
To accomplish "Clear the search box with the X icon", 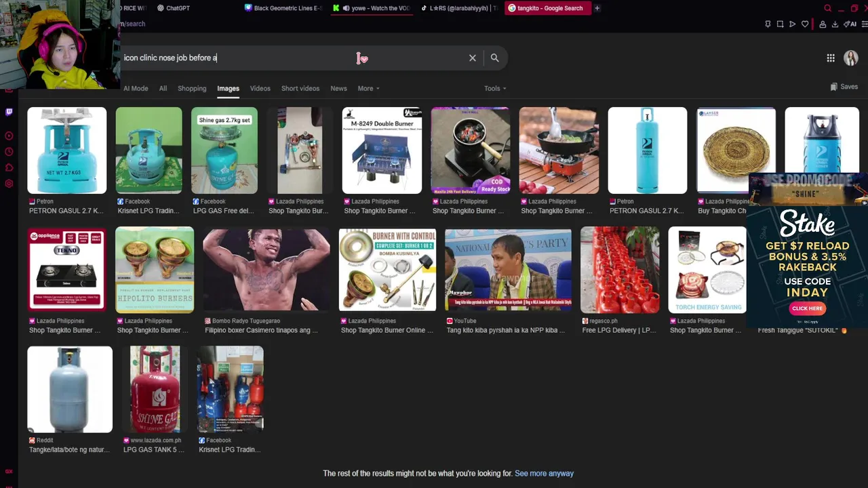I will click(473, 58).
